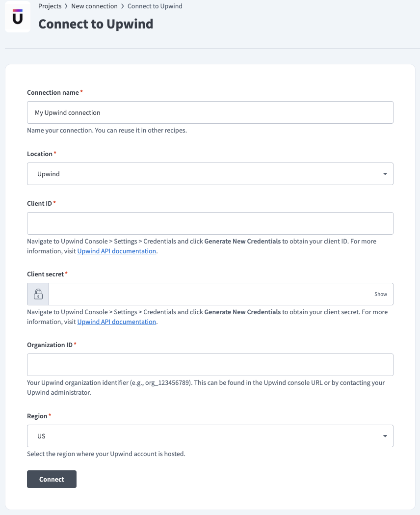The width and height of the screenshot is (420, 515).
Task: Show the hidden client secret value
Action: click(380, 294)
